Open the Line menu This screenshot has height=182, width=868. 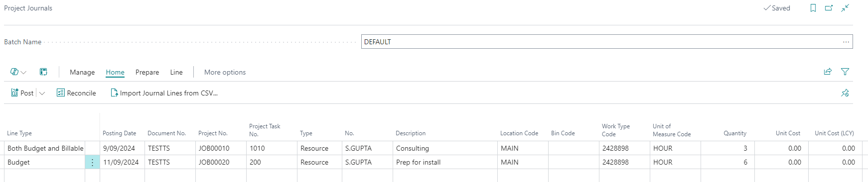click(x=176, y=72)
